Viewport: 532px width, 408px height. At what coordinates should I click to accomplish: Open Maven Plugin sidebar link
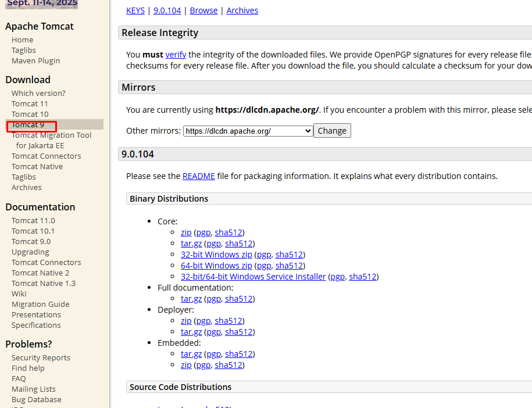(35, 61)
